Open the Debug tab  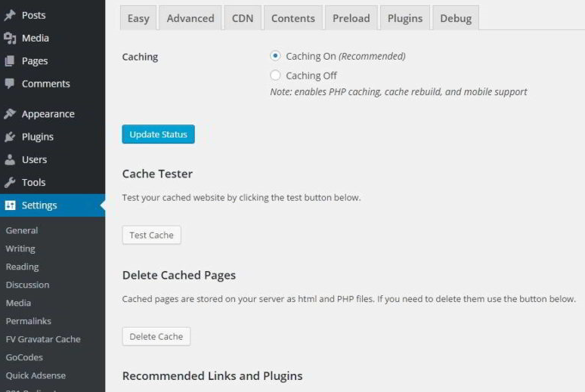click(x=456, y=18)
